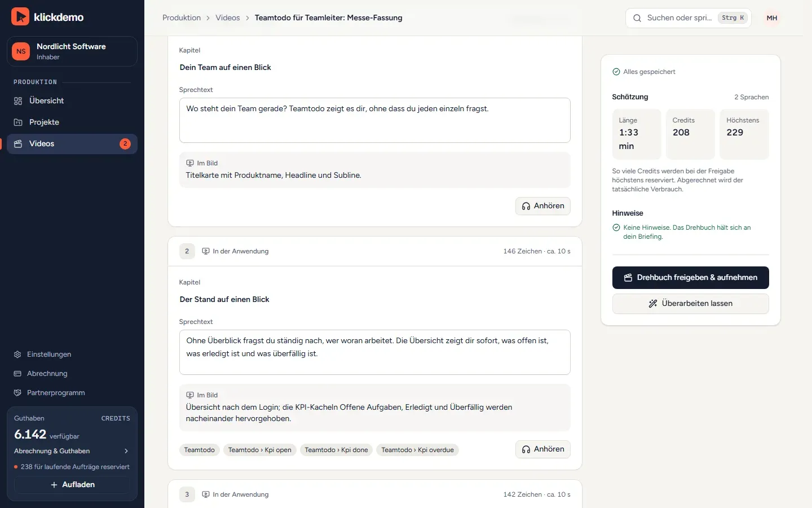Click the Abrechnung card icon
Viewport: 812px width, 508px height.
coord(17,374)
